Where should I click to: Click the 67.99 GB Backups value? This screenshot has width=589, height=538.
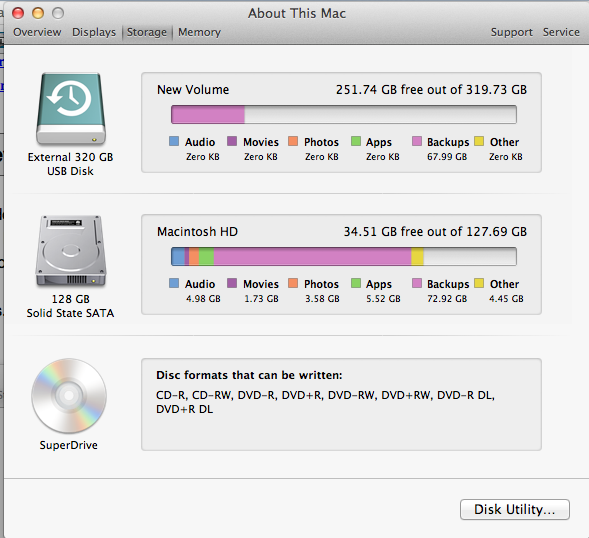tap(447, 157)
